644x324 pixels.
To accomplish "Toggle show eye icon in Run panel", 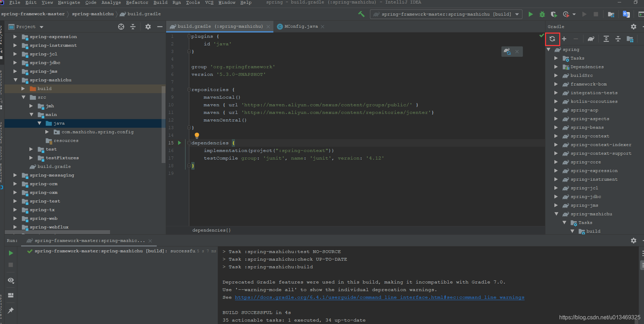I will tap(11, 280).
